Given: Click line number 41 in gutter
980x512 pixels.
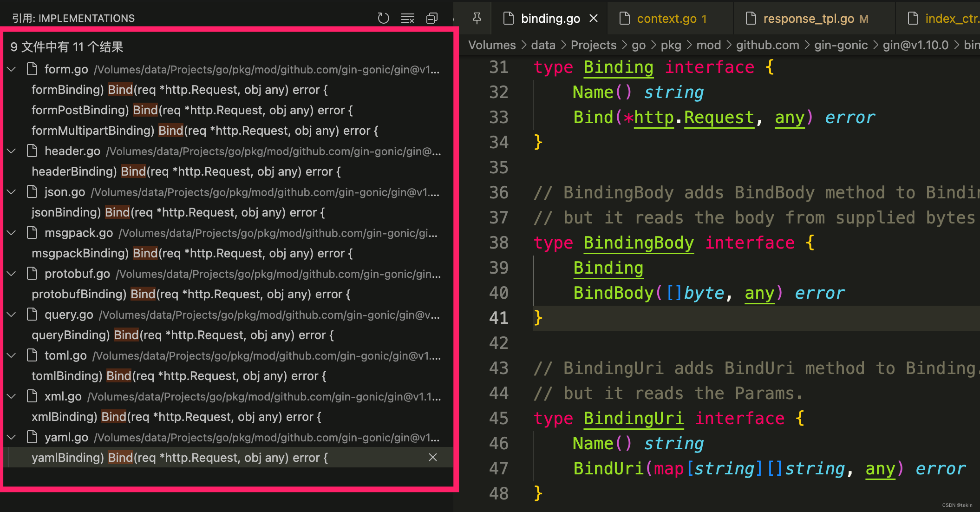Looking at the screenshot, I should (x=499, y=318).
